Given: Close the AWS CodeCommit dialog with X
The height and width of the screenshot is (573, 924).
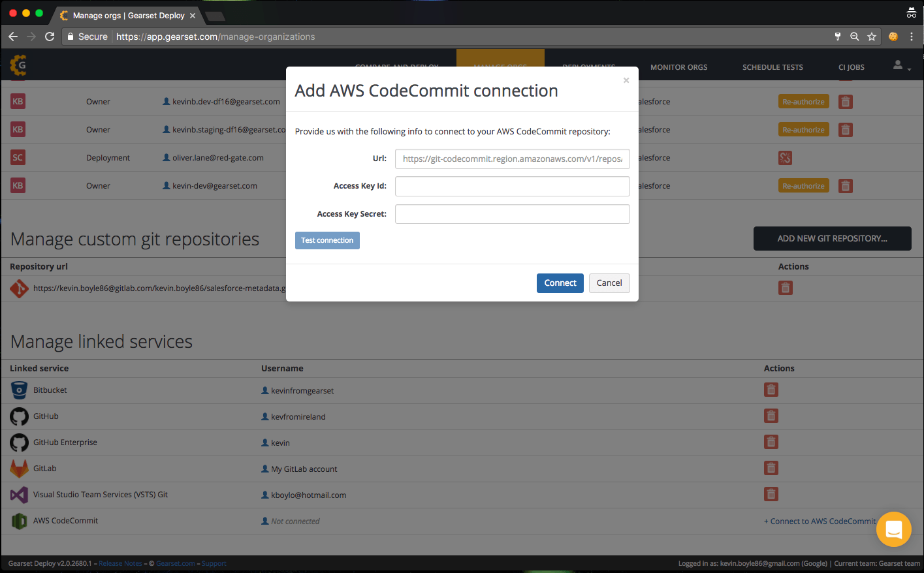Looking at the screenshot, I should 626,80.
